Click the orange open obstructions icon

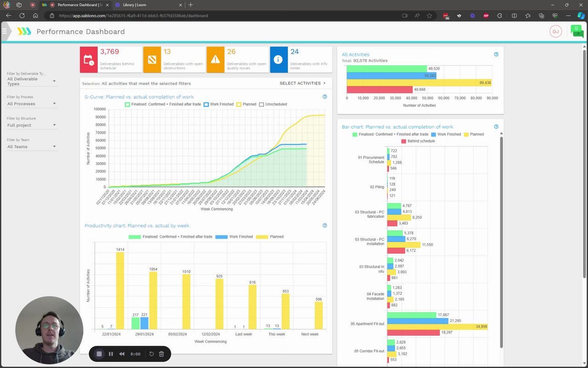click(152, 60)
